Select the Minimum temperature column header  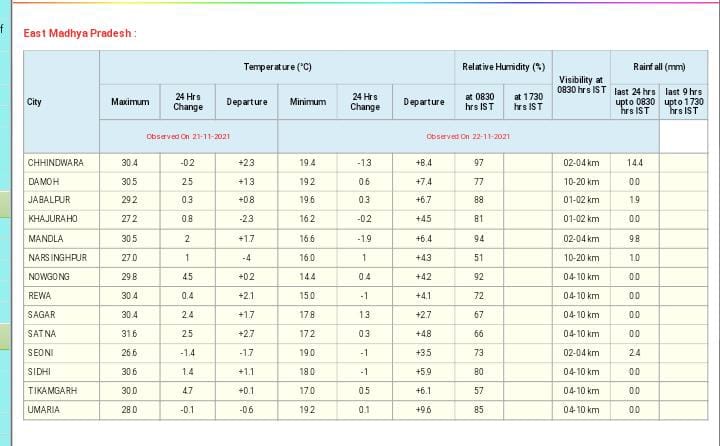click(307, 102)
